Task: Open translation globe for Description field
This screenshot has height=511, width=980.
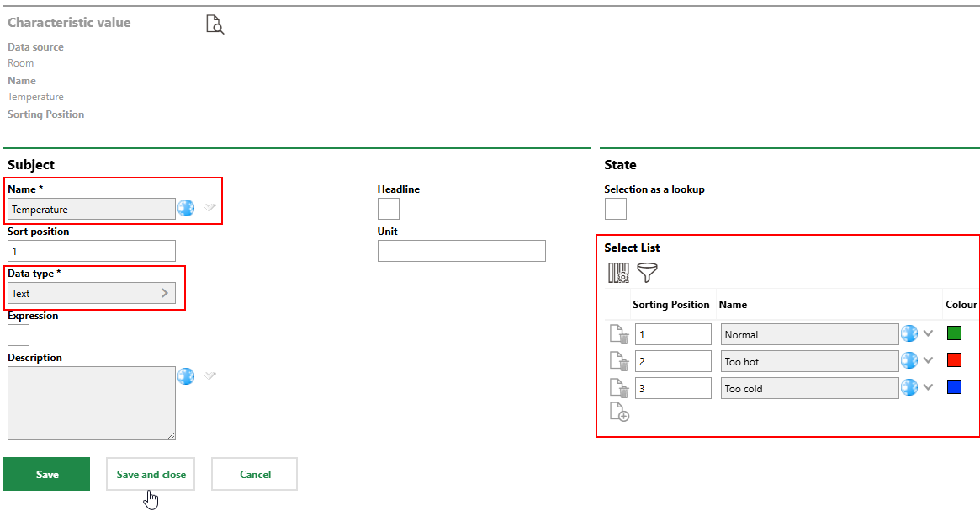Action: (x=186, y=376)
